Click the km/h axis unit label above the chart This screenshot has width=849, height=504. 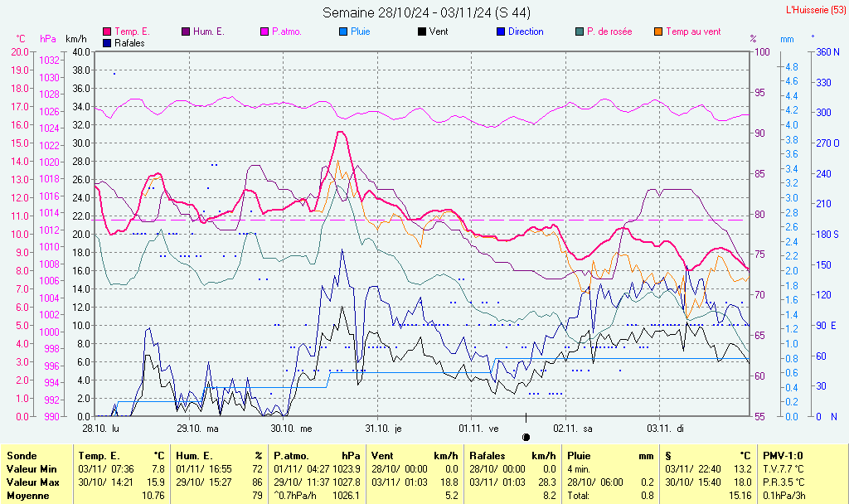point(76,39)
